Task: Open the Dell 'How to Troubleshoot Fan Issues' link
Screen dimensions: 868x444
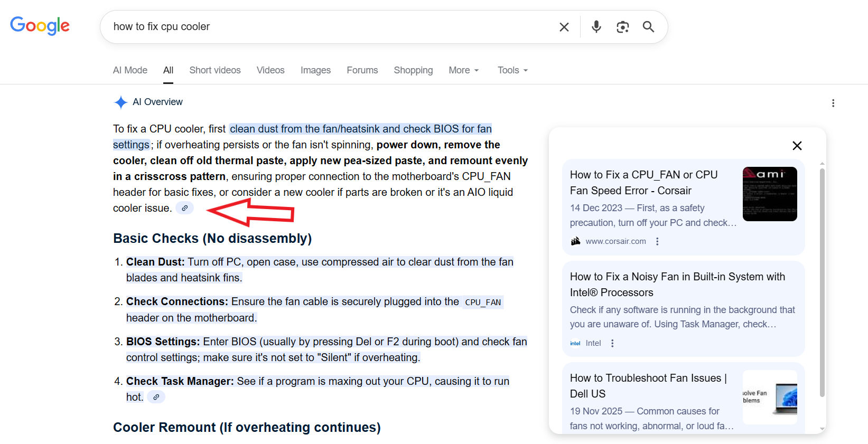Action: click(648, 385)
